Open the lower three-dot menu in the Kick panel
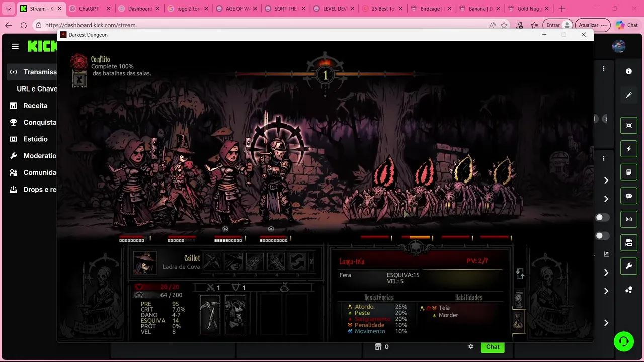644x362 pixels. pyautogui.click(x=604, y=158)
